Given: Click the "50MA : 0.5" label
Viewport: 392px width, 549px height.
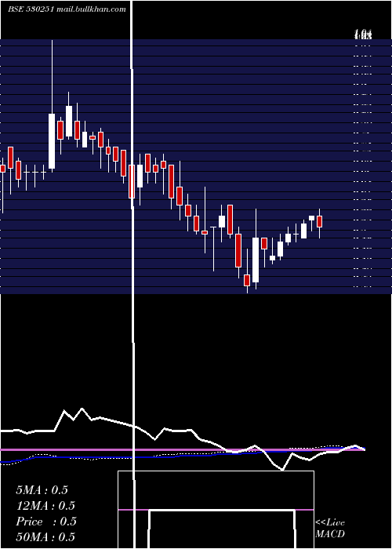Looking at the screenshot, I should pos(45,537).
